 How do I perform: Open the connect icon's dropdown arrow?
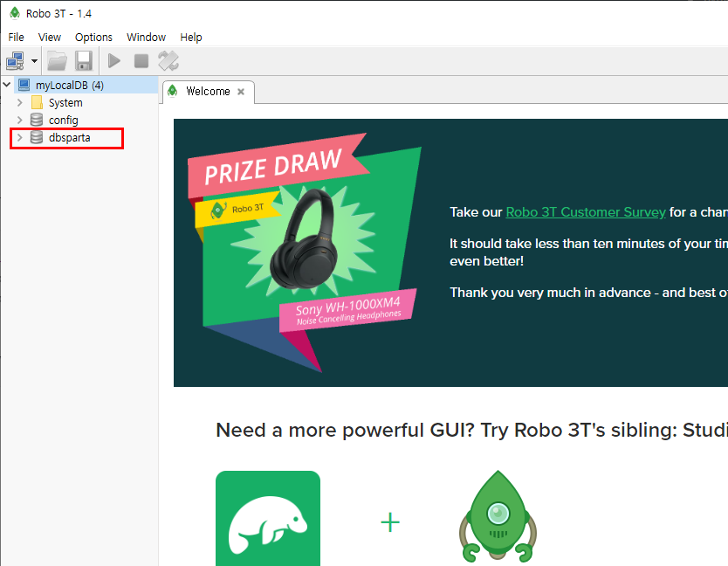[34, 61]
